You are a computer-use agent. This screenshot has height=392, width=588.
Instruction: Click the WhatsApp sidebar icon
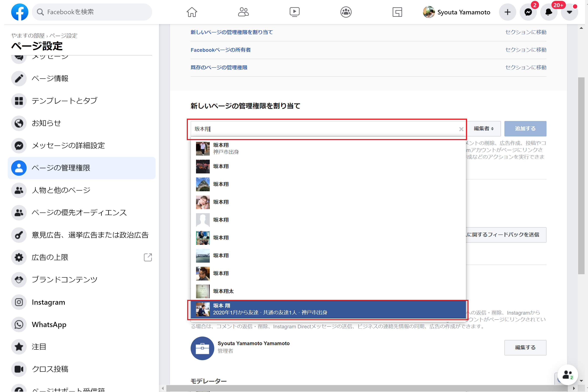(x=19, y=324)
